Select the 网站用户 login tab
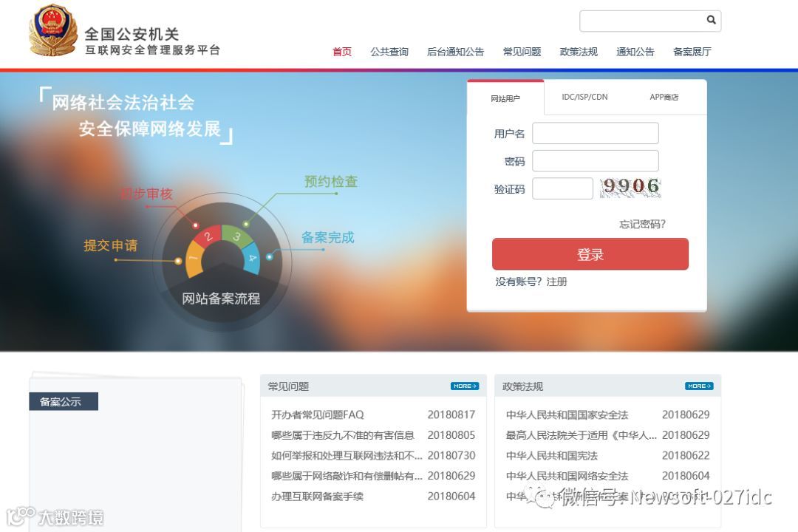 coord(505,98)
